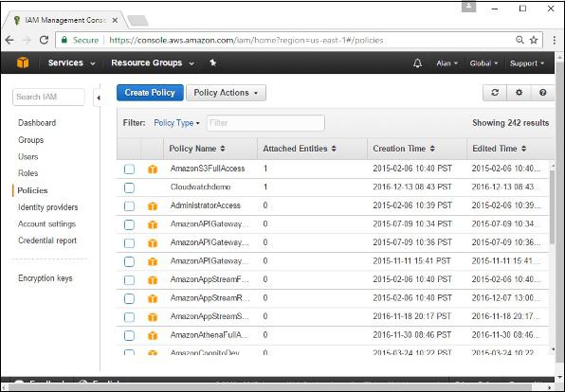This screenshot has height=392, width=565.
Task: Click the zoom magnifier in address bar
Action: pos(519,40)
